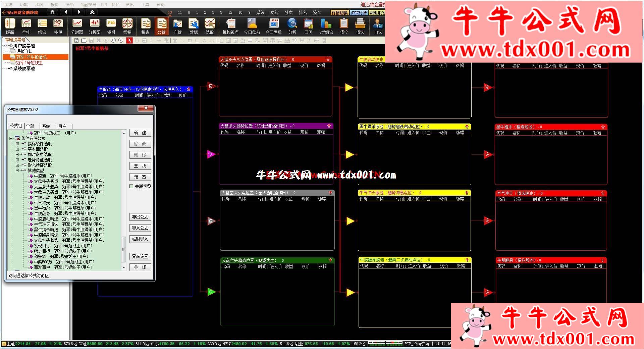Select the 中奖500万 formula row
Viewport: 644px width, 349px height.
coord(64,262)
